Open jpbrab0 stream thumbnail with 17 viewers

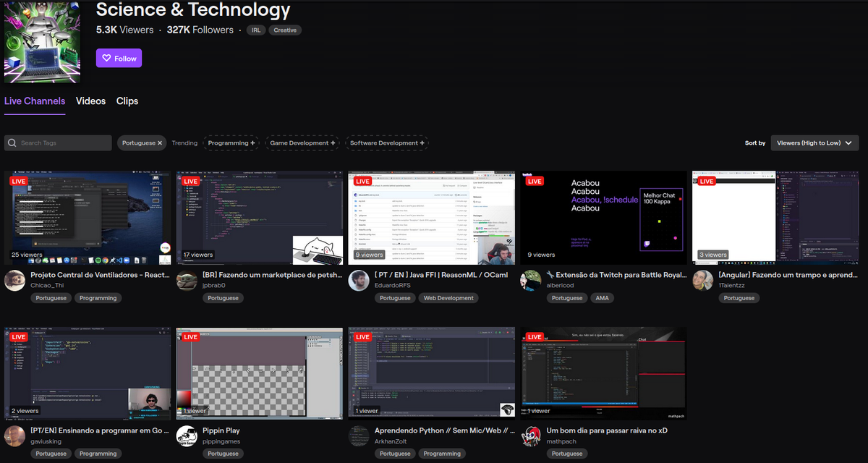coord(260,218)
